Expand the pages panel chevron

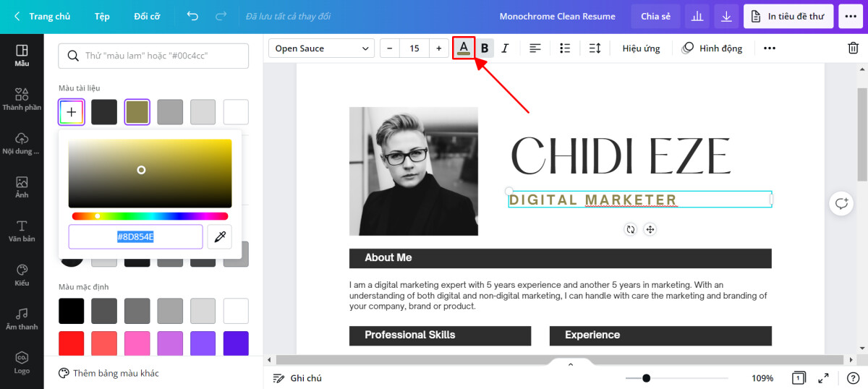point(570,364)
